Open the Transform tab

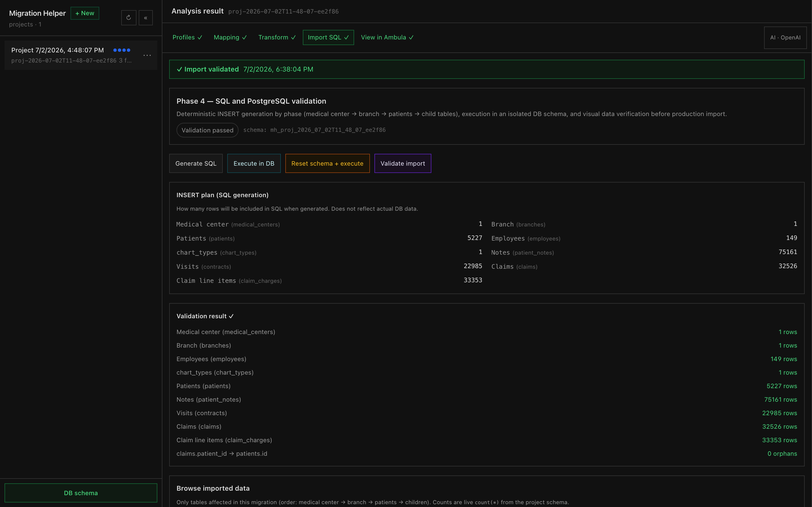click(x=277, y=37)
